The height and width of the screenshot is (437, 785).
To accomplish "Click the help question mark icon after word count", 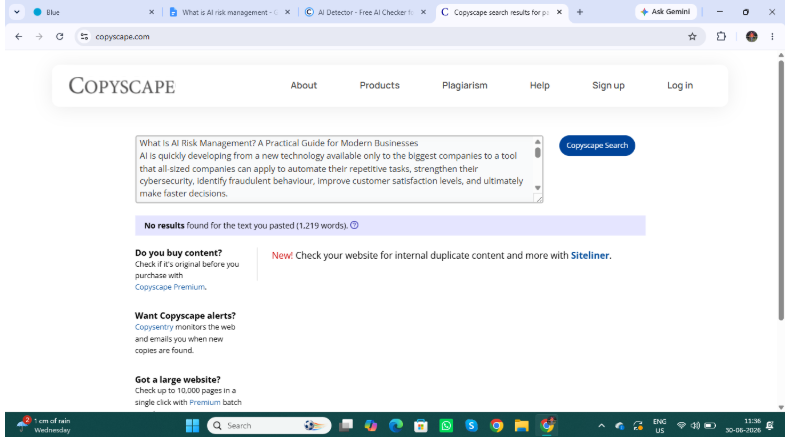I will coord(354,225).
